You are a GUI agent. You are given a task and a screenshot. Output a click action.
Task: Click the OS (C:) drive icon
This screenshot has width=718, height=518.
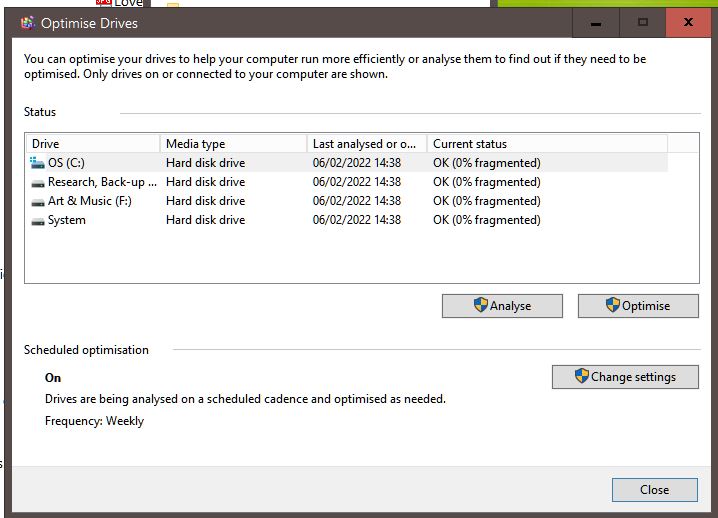[38, 163]
